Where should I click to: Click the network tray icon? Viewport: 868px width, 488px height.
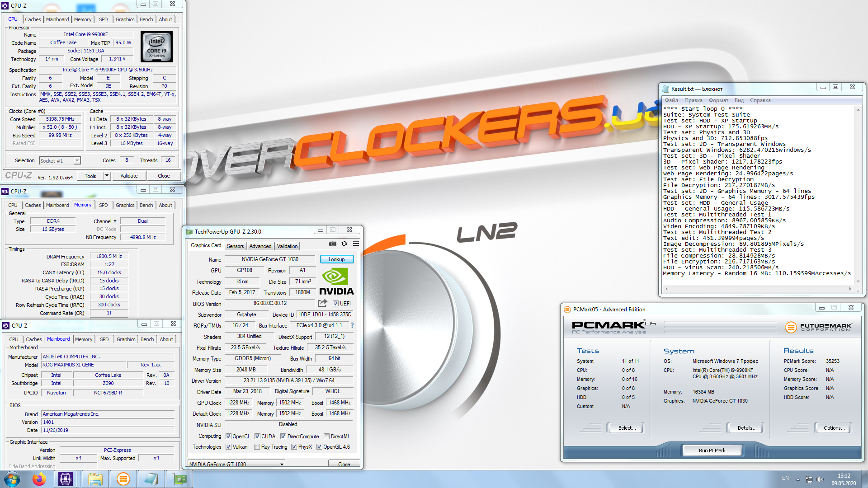(x=809, y=479)
